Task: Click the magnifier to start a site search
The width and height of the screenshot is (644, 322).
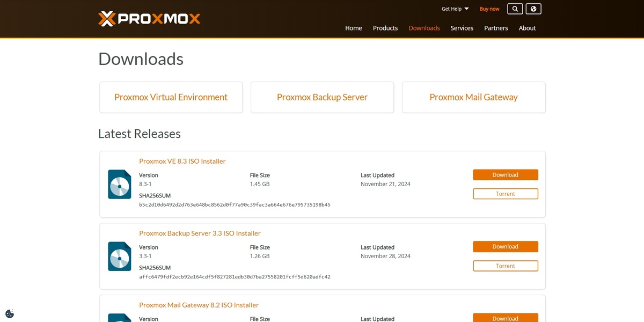Action: point(514,9)
